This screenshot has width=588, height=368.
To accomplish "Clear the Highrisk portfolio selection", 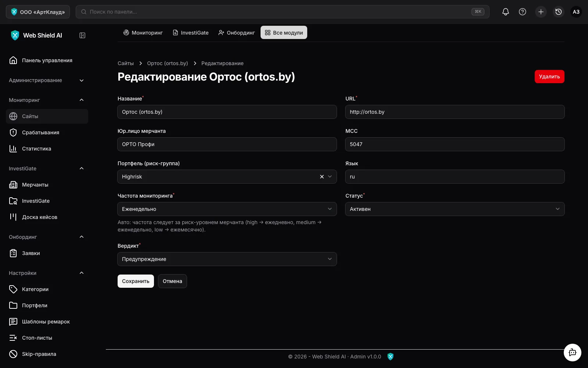I will pyautogui.click(x=322, y=177).
